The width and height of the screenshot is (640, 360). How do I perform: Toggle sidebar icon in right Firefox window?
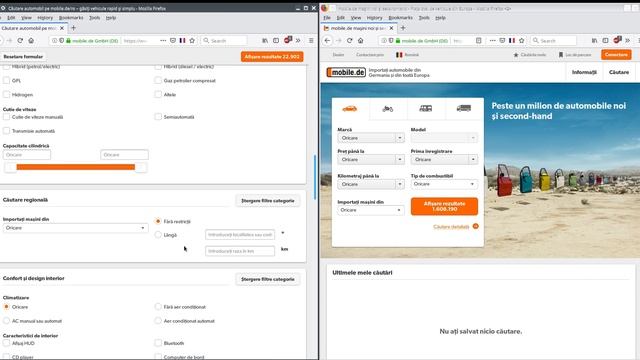tap(605, 40)
